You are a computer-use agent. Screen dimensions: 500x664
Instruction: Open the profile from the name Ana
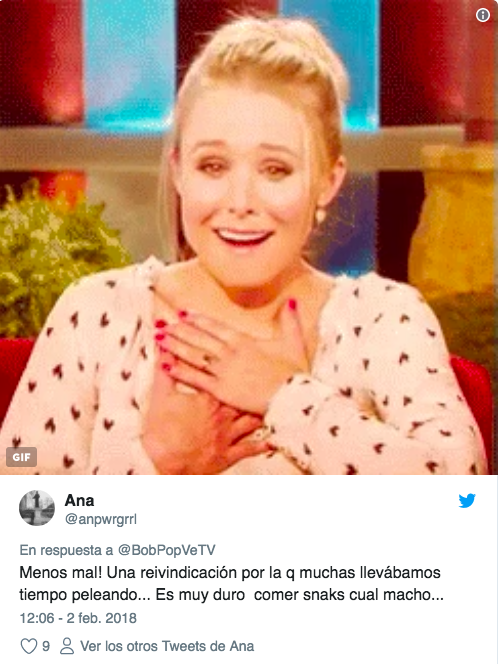coord(79,500)
